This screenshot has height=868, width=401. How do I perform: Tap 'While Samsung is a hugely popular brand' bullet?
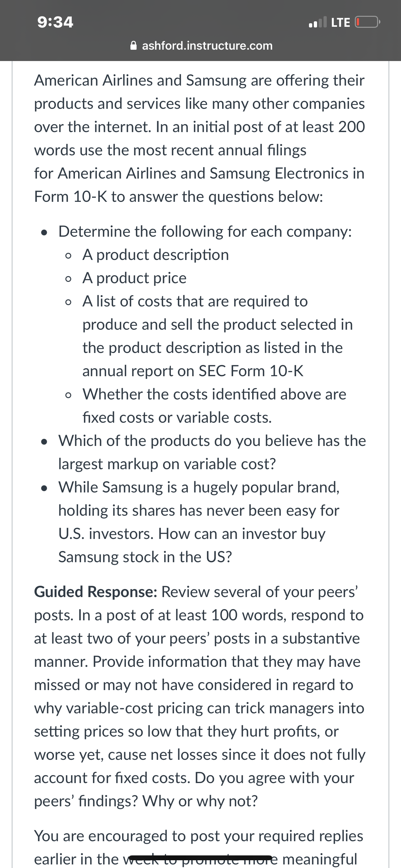(199, 522)
